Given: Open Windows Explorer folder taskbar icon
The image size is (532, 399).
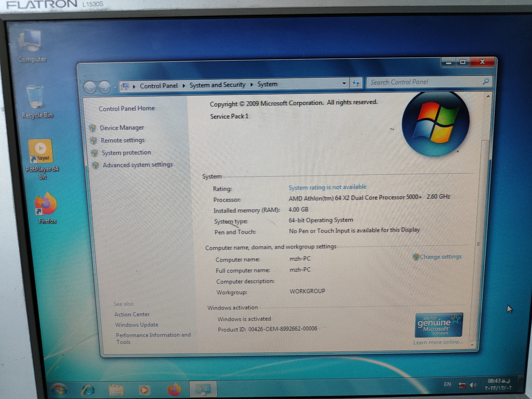Looking at the screenshot, I should pos(116,390).
